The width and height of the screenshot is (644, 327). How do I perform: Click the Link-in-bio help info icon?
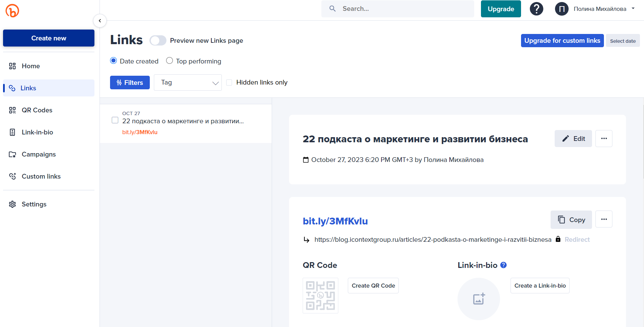pyautogui.click(x=504, y=265)
